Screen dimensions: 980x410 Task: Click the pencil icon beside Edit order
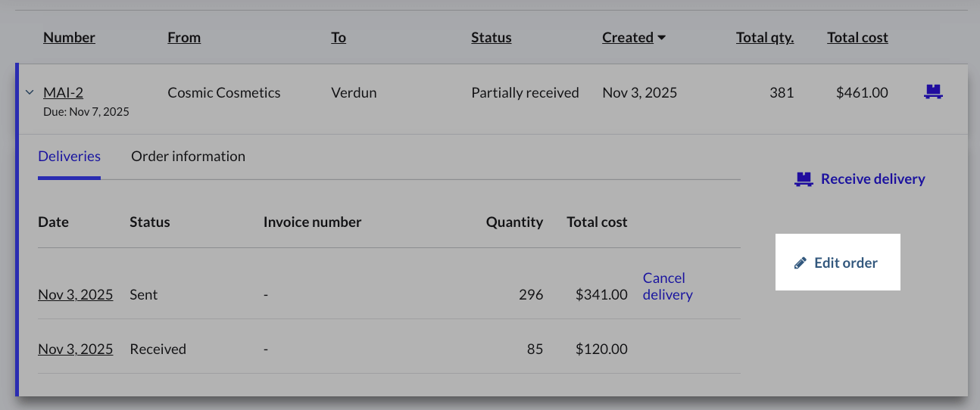pyautogui.click(x=800, y=263)
